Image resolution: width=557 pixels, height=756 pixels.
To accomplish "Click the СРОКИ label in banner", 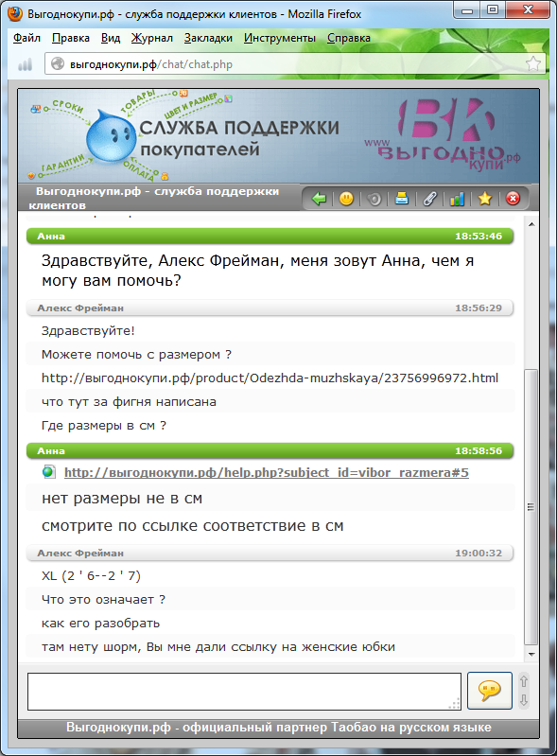I will [x=67, y=106].
